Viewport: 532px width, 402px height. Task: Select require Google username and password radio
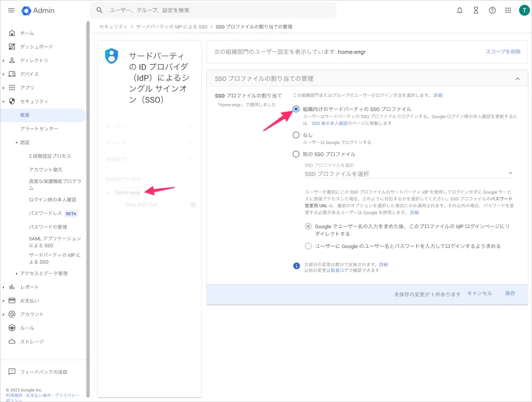[x=309, y=246]
